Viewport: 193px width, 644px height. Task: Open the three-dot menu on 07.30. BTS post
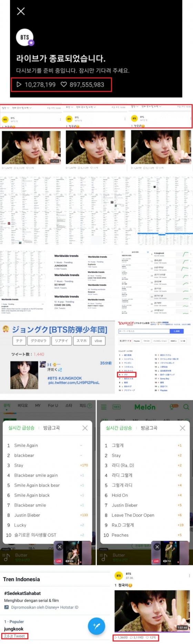[x=189, y=576]
